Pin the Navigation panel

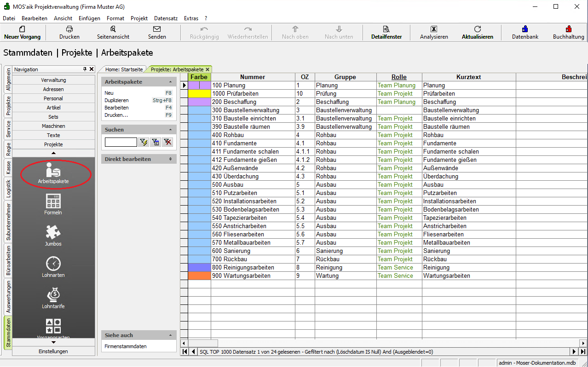coord(85,69)
